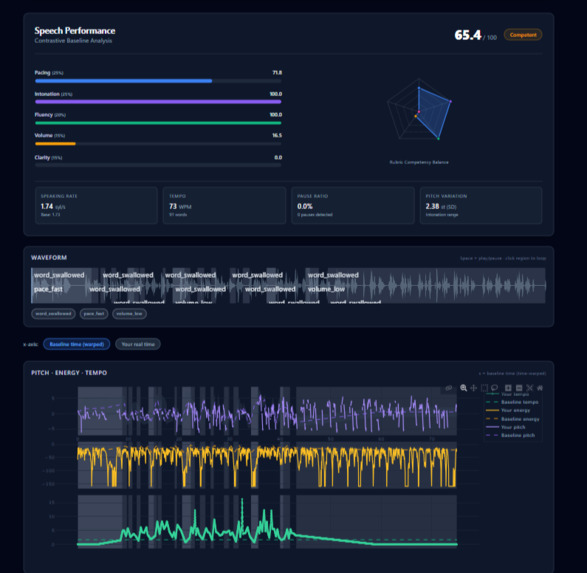Click 'Rubric Competency Balance' caption
This screenshot has width=587, height=573.
point(419,162)
